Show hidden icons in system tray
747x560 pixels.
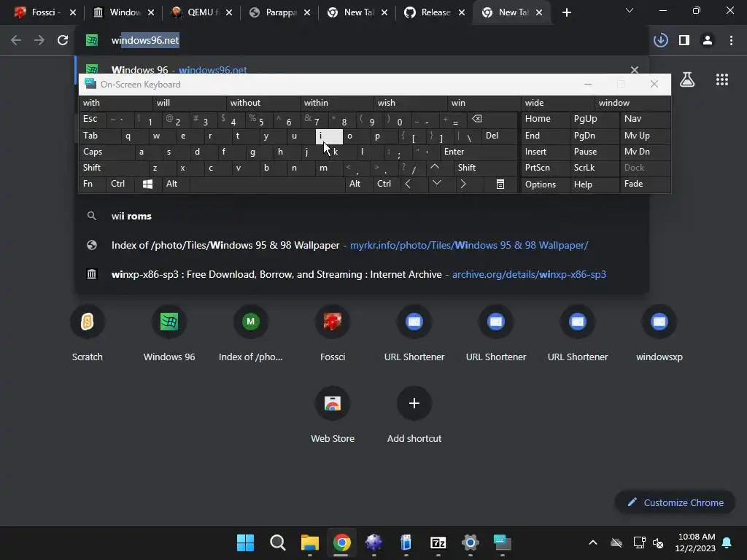[x=592, y=542]
